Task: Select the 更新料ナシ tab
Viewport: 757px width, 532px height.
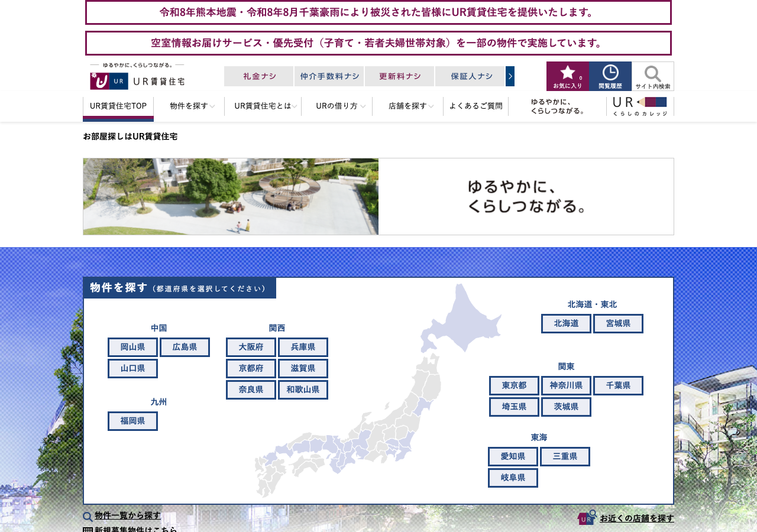Action: [399, 76]
